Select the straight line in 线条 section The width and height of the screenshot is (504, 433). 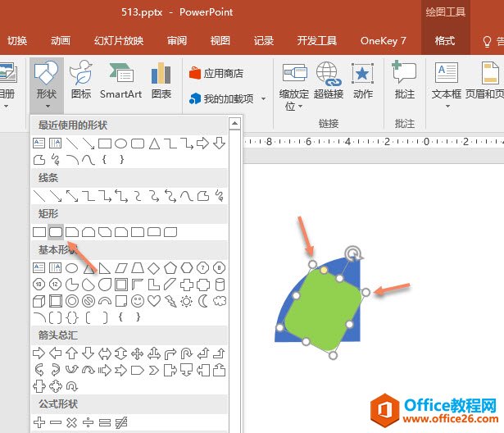click(39, 196)
